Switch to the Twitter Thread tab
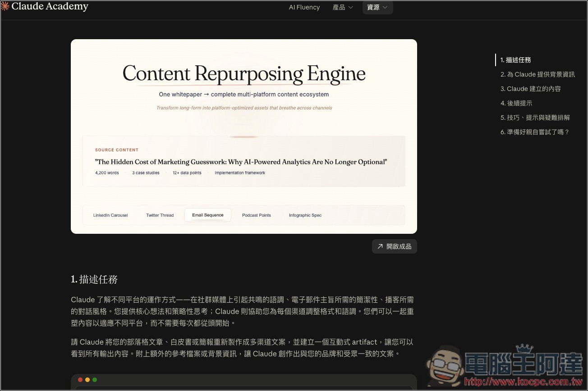Viewport: 588px width, 391px height. click(x=160, y=215)
